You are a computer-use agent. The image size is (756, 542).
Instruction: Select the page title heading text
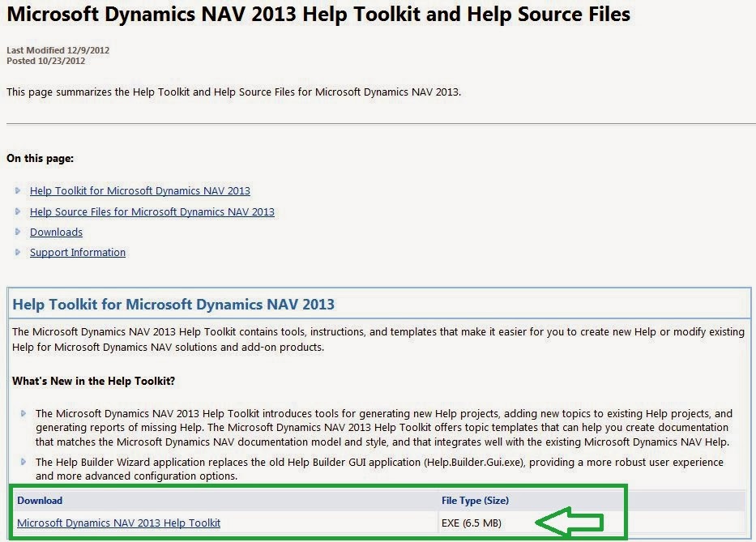318,15
